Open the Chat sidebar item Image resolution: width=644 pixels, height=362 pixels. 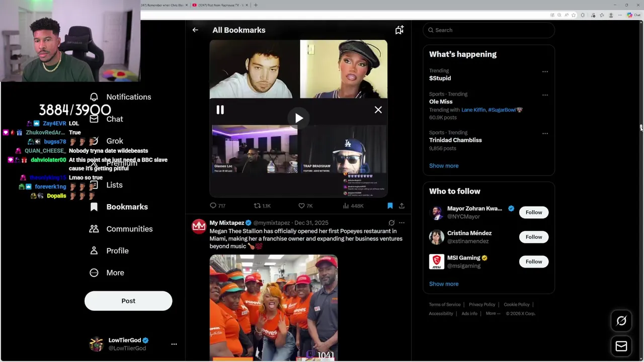(107, 119)
